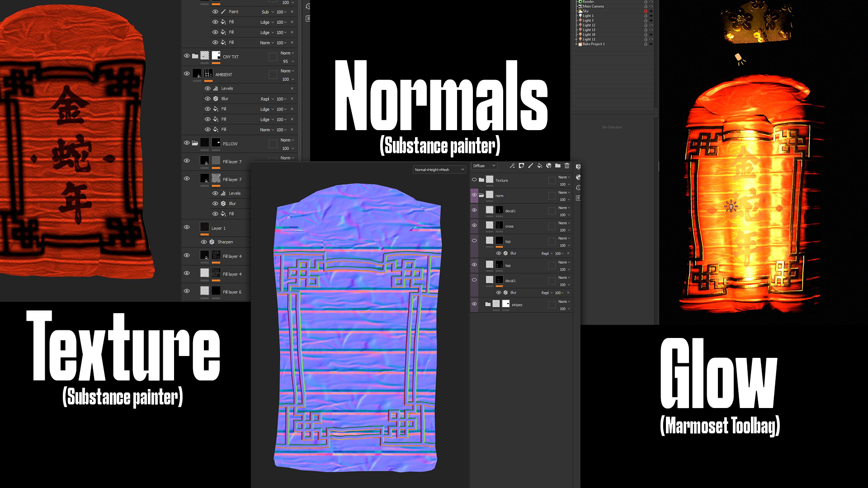Add a paint layer using brush icon

[530, 166]
